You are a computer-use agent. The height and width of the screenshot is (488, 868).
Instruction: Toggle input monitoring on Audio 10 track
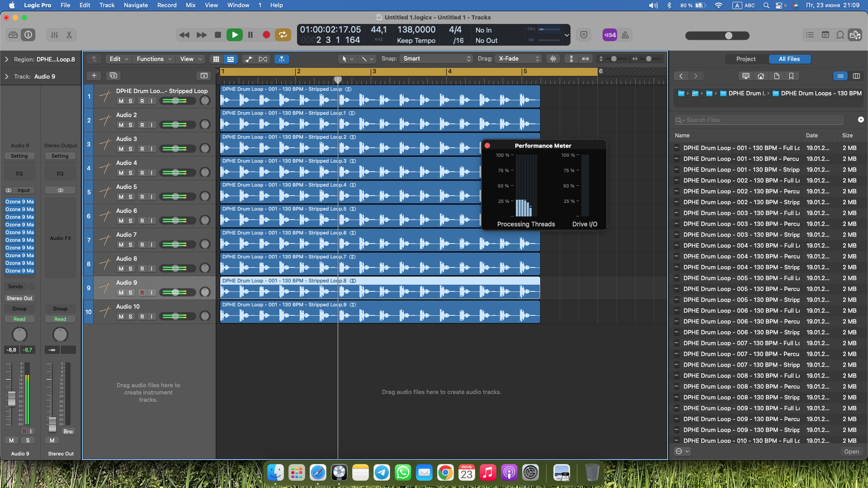pyautogui.click(x=152, y=317)
